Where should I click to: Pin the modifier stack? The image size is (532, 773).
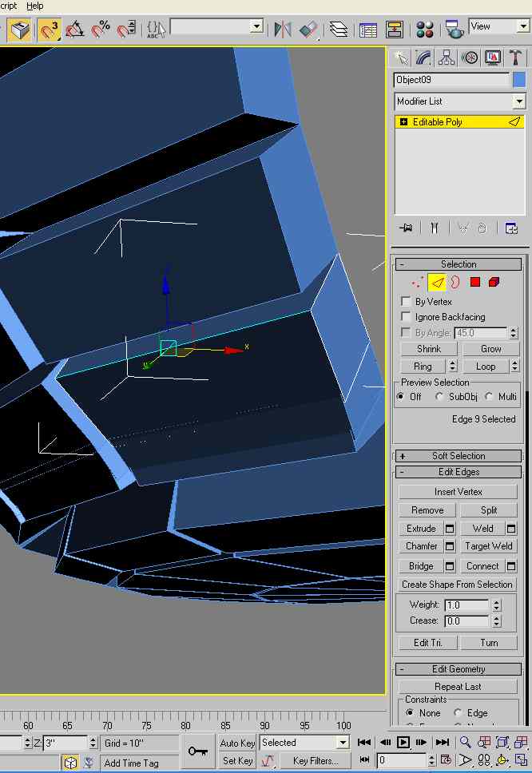click(x=407, y=228)
